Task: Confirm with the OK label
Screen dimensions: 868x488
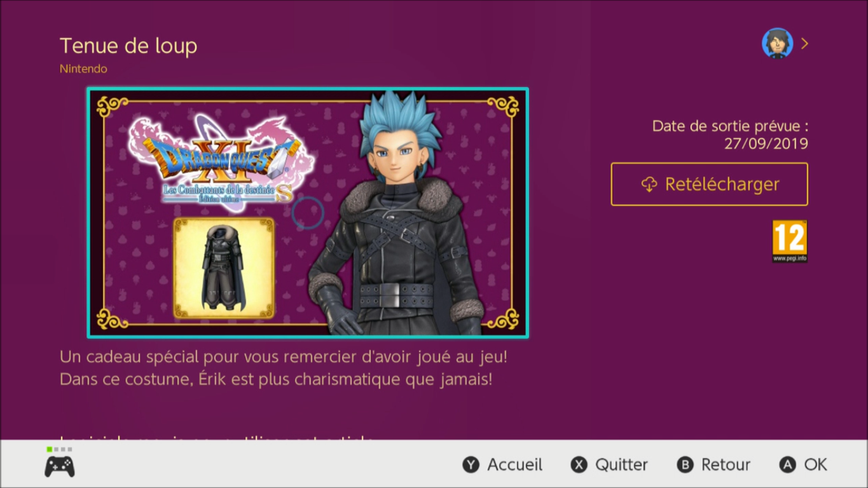Action: [x=815, y=465]
